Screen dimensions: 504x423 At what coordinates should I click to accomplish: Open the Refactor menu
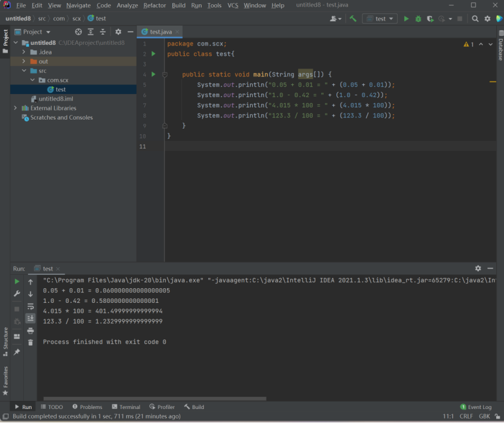click(154, 5)
